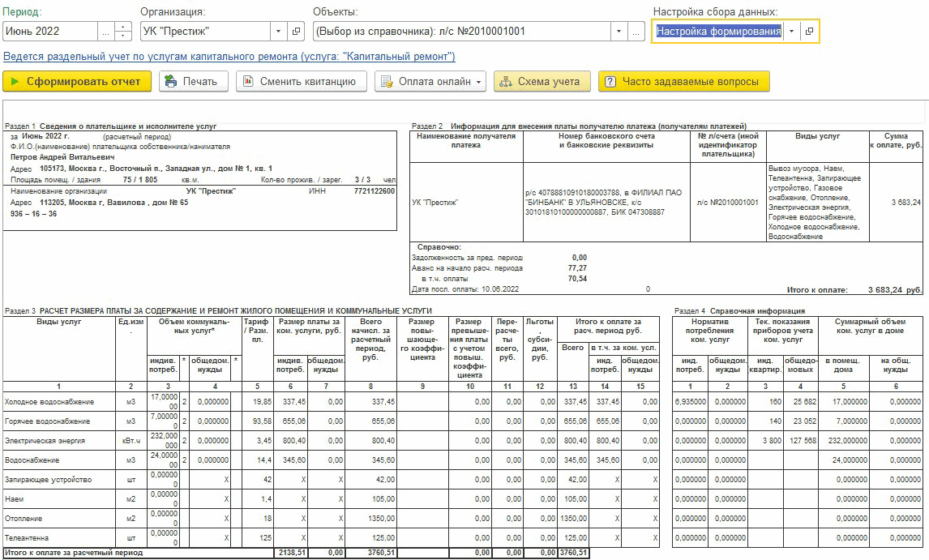Select the Электрическая энергия row label in Раздел 3
Screen dimensions: 929x560
[45, 441]
